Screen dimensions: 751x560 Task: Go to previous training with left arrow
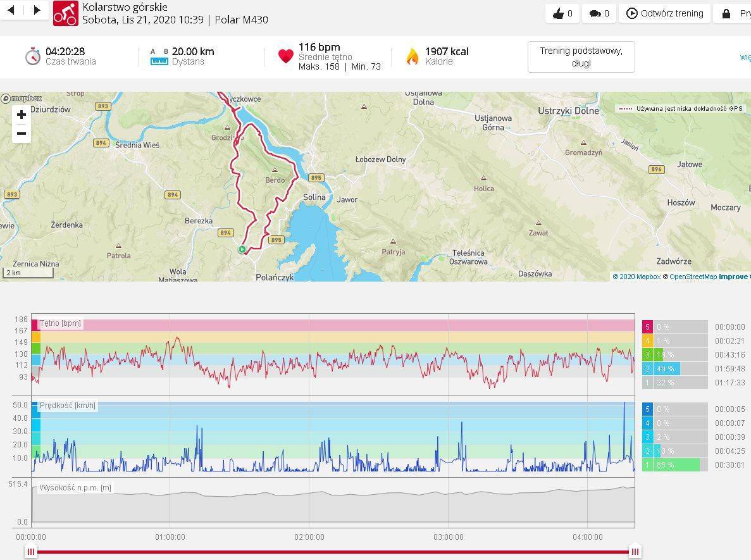pyautogui.click(x=11, y=10)
